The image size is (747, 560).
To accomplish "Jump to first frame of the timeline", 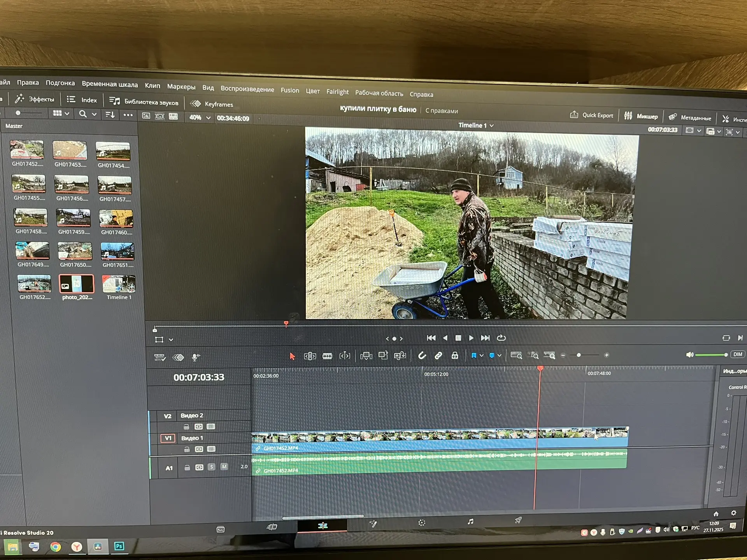I will click(431, 338).
